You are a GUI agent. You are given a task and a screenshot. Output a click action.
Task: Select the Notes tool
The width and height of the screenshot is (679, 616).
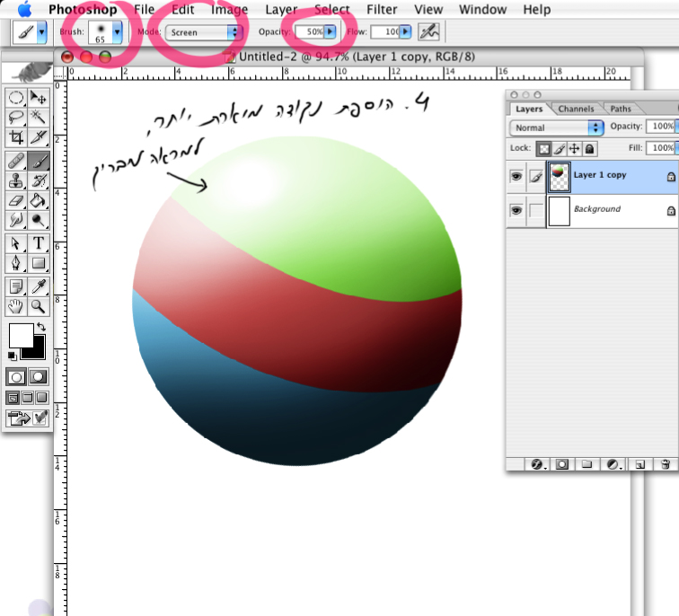pyautogui.click(x=16, y=286)
